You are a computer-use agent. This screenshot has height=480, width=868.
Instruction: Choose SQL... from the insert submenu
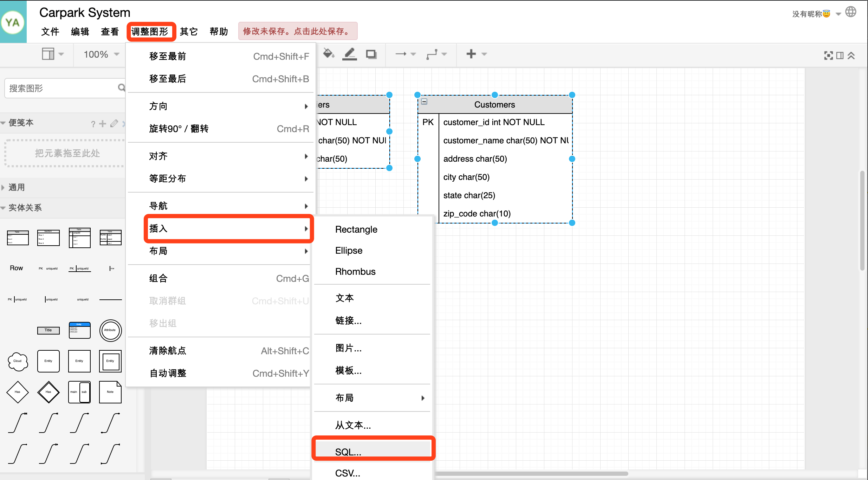pos(373,452)
